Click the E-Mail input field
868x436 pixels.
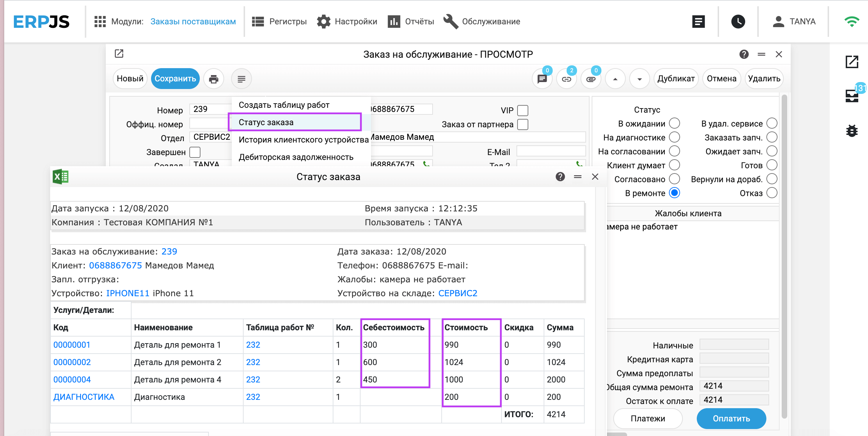(551, 152)
